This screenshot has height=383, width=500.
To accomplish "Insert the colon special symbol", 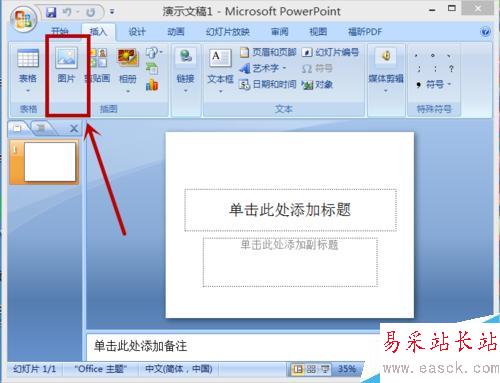I will pos(435,69).
